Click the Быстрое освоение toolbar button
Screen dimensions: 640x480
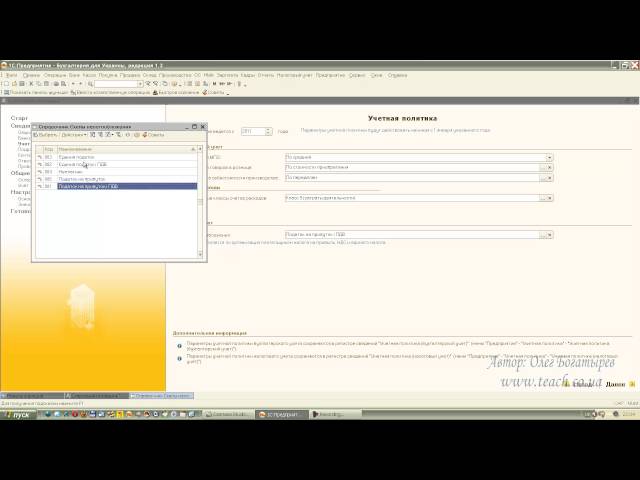coord(176,93)
